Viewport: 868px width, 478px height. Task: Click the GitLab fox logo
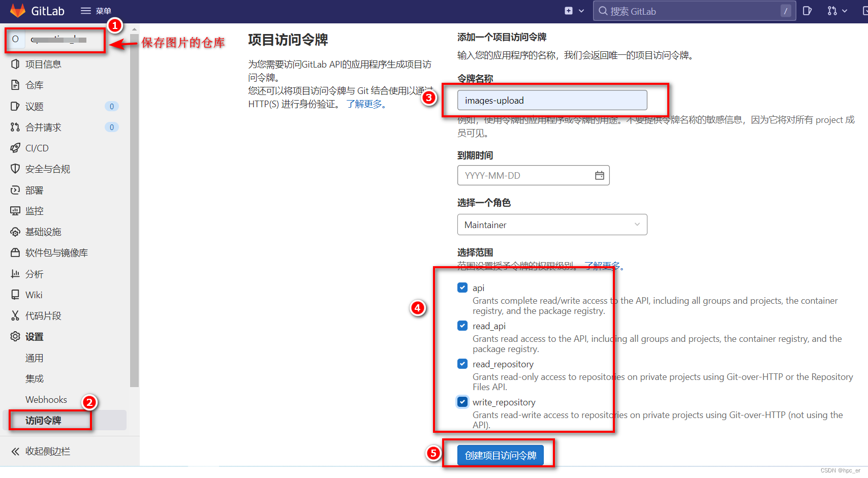point(18,11)
